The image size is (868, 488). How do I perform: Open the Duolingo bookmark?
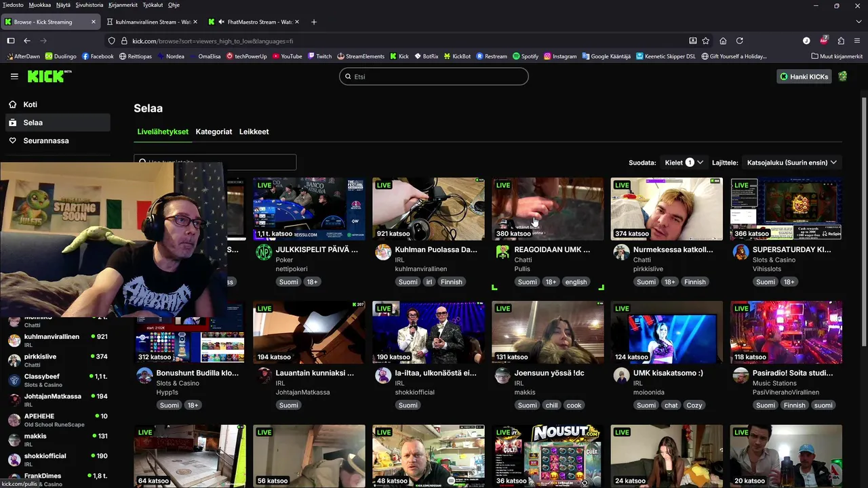coord(61,56)
